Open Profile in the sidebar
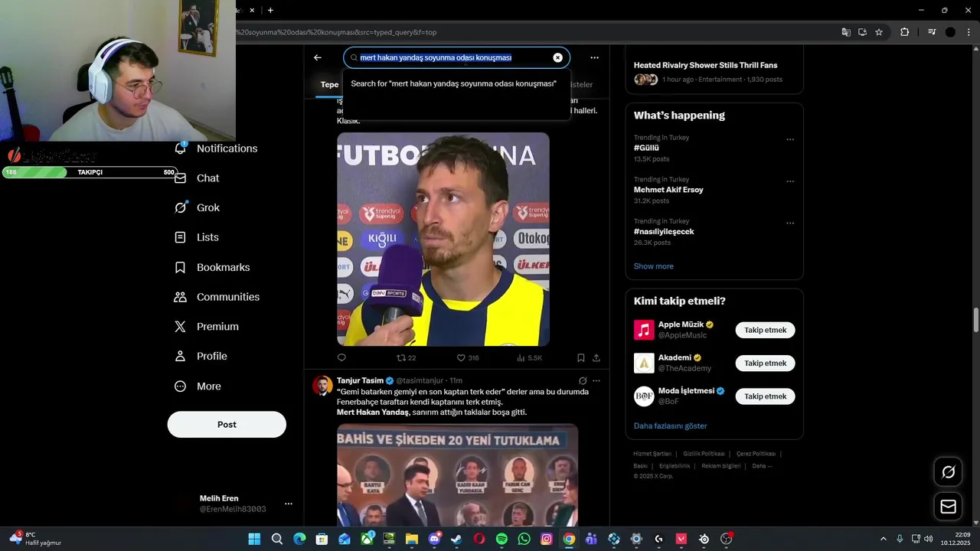 (x=201, y=356)
